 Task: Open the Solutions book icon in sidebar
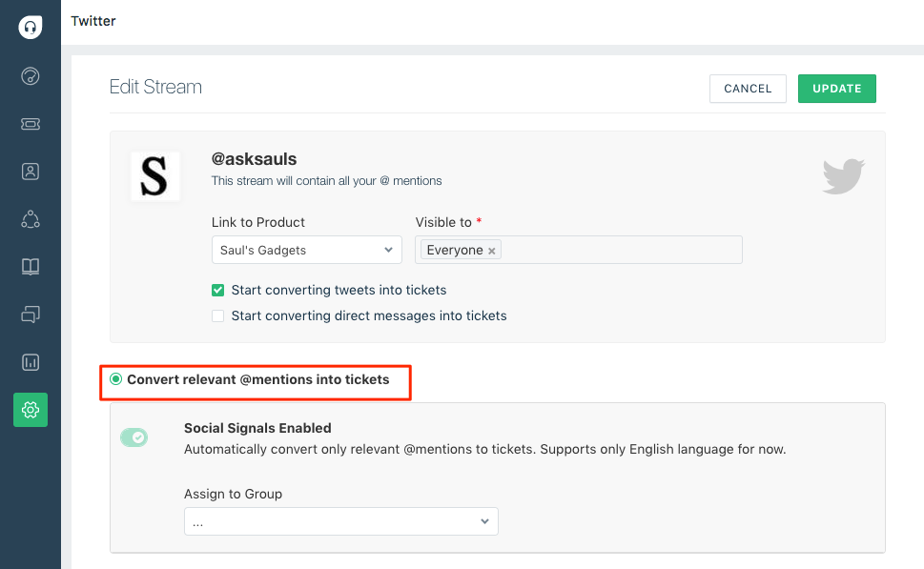tap(31, 267)
